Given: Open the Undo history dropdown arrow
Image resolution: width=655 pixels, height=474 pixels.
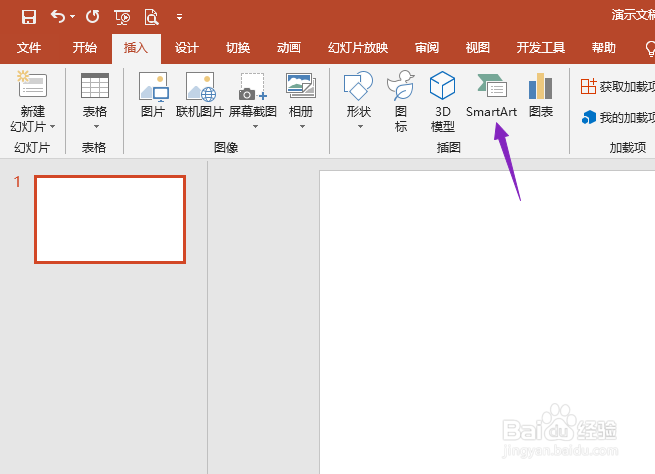Looking at the screenshot, I should [73, 17].
